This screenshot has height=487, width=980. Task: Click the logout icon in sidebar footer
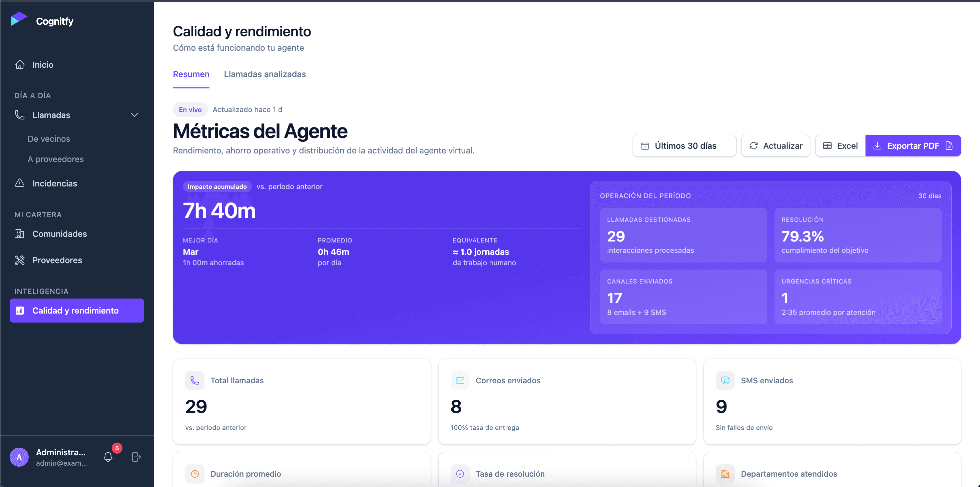click(136, 457)
